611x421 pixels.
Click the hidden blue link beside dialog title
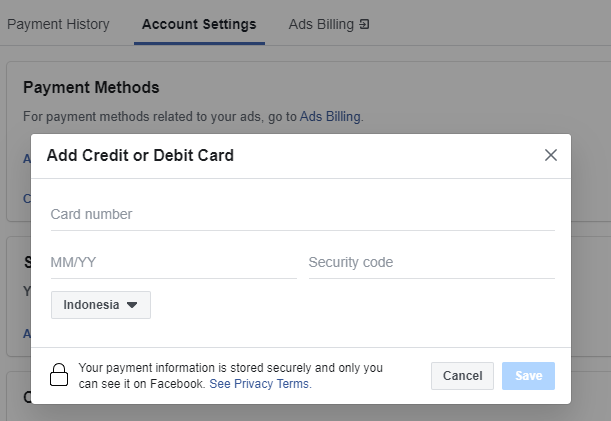(27, 159)
